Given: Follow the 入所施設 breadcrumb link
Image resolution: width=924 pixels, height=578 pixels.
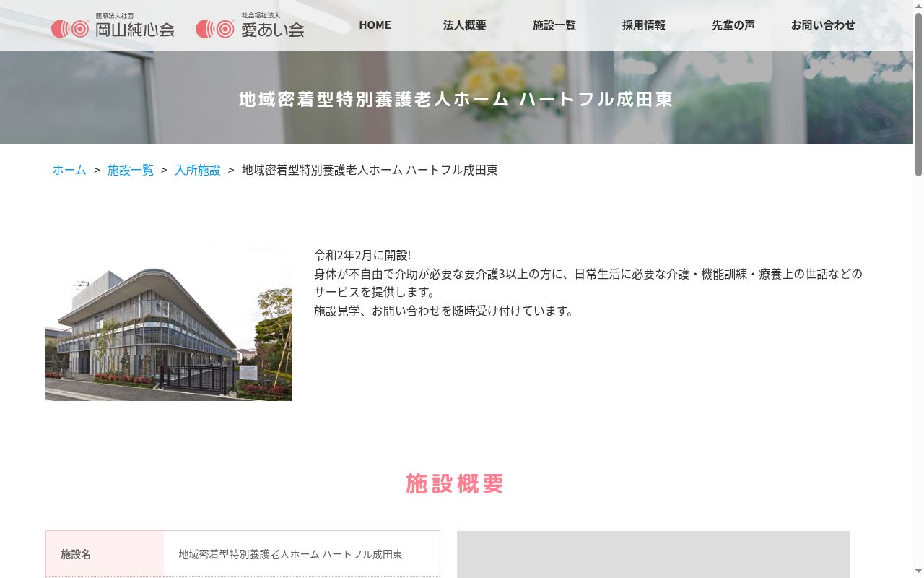Looking at the screenshot, I should 198,170.
